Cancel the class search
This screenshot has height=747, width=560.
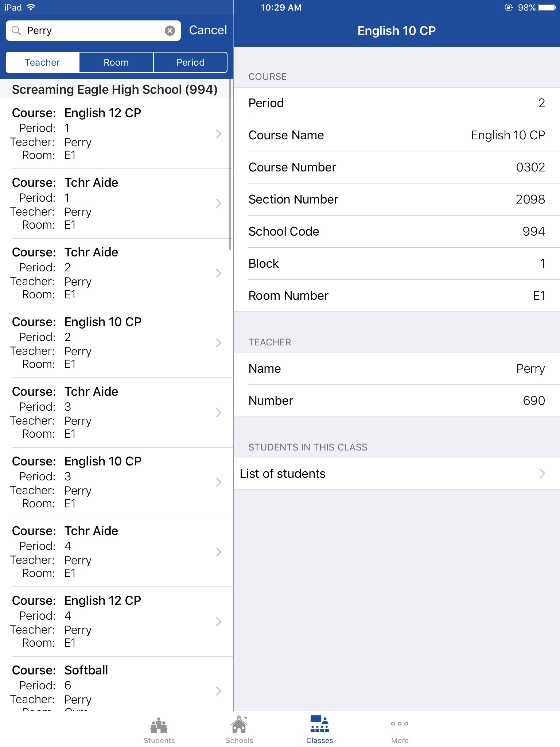208,30
